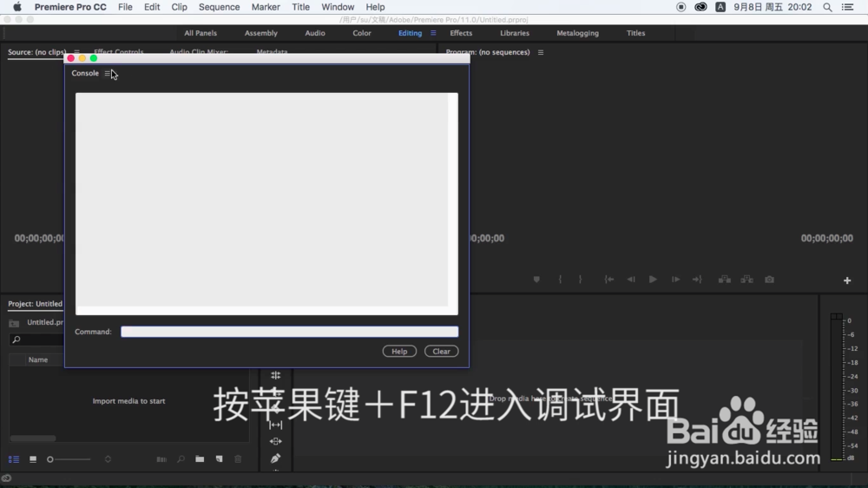The image size is (868, 488).
Task: Click New Item icon in Project panel
Action: click(x=220, y=459)
